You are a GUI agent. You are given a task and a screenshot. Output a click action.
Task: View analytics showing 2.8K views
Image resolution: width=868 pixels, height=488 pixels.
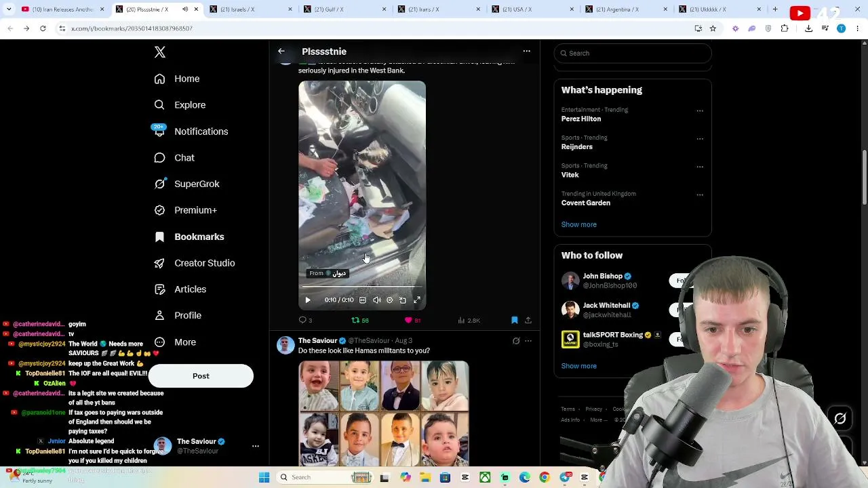click(x=469, y=320)
